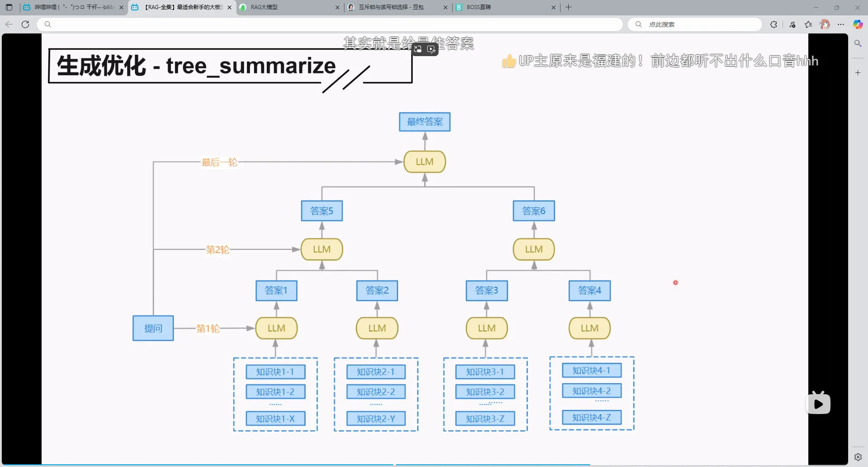The width and height of the screenshot is (868, 467).
Task: Open sidebar settings gear icon
Action: click(x=858, y=457)
